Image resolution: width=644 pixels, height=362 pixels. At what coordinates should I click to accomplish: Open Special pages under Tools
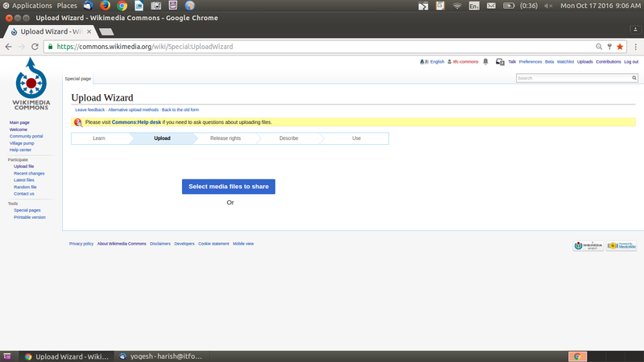(x=27, y=210)
